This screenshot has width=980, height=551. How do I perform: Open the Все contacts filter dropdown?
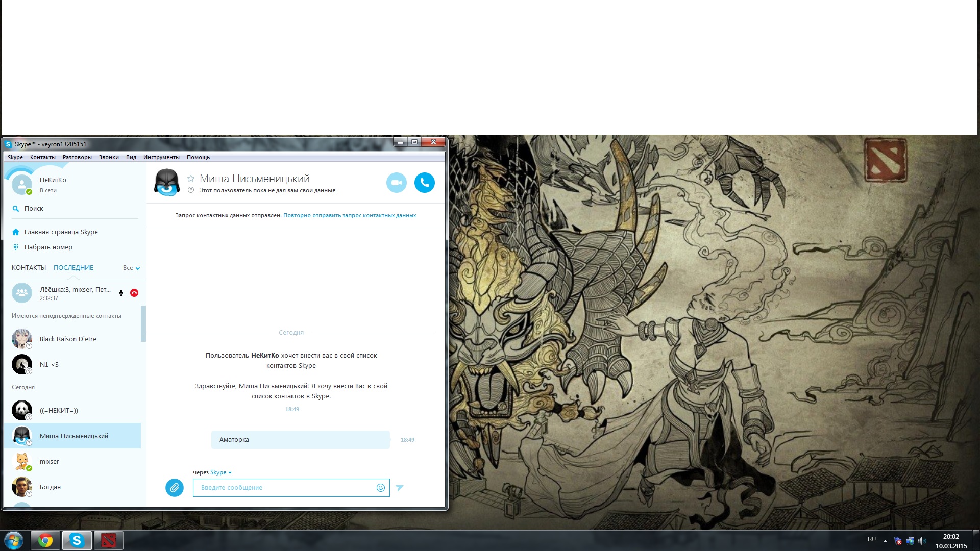click(x=131, y=268)
